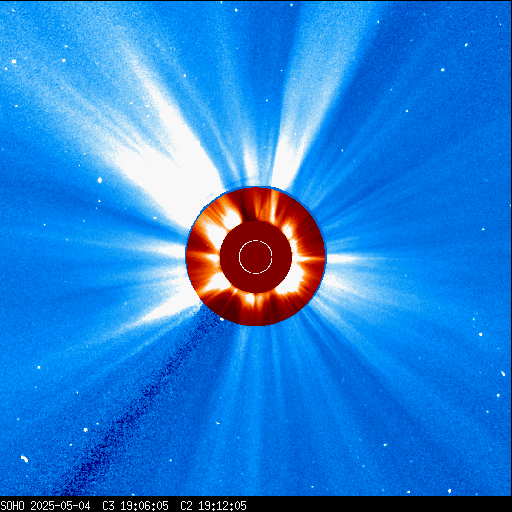512x512 pixels.
Task: Click the elongated bright object at right edge
Action: (x=503, y=374)
